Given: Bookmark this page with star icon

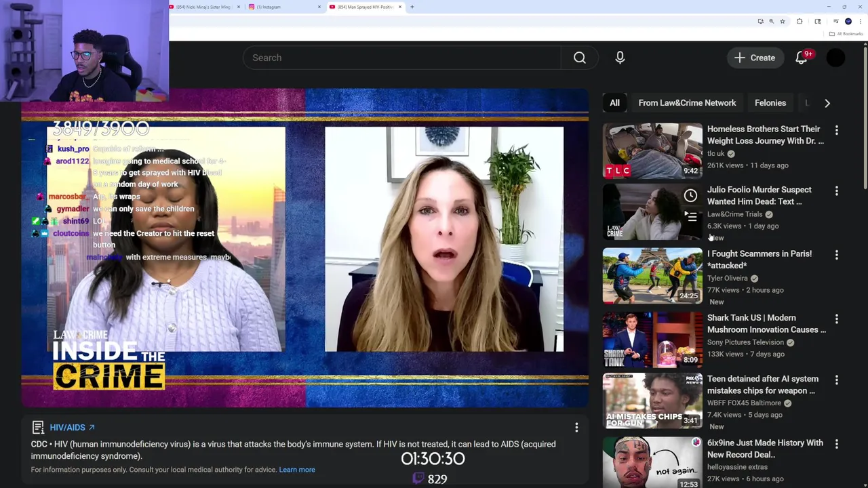Looking at the screenshot, I should 783,22.
